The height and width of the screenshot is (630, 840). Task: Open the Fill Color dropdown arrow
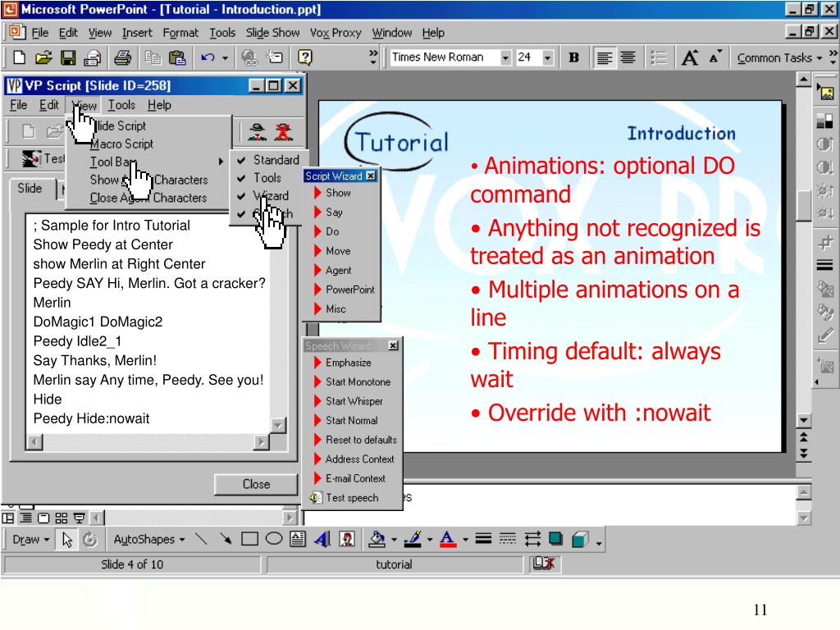[x=395, y=540]
